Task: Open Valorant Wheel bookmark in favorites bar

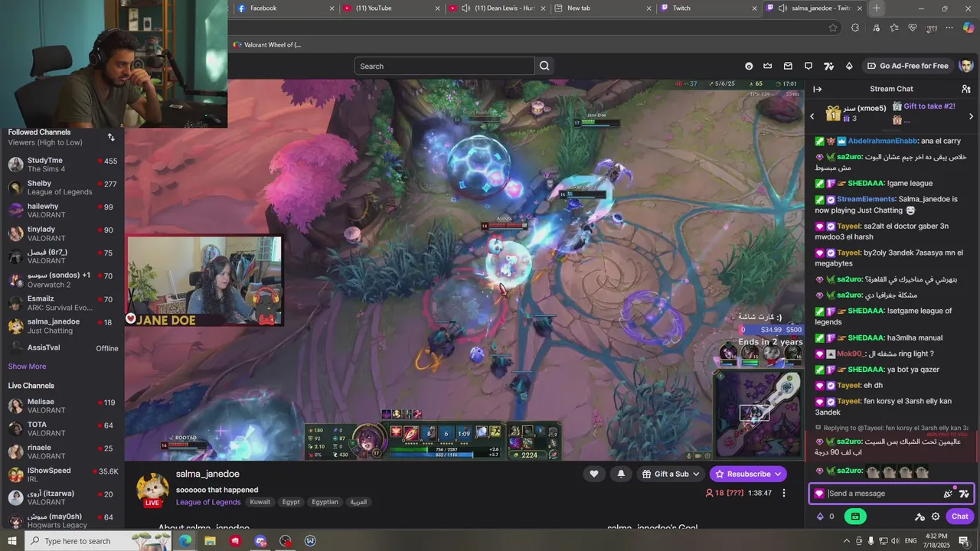Action: (267, 45)
